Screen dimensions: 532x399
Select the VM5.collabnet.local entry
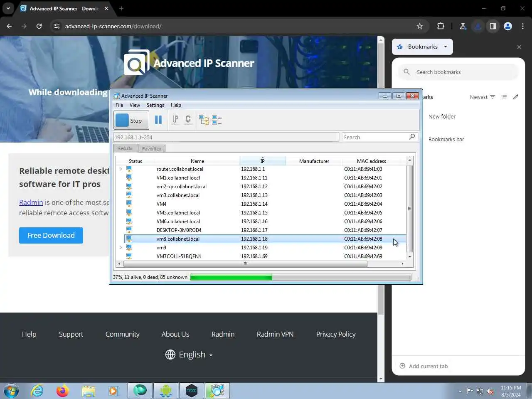[x=178, y=213]
